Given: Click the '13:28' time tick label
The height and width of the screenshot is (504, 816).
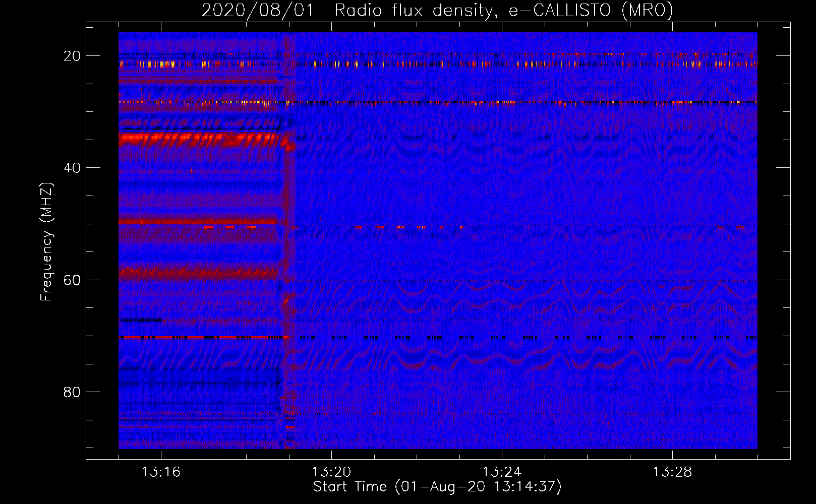Looking at the screenshot, I should click(672, 472).
